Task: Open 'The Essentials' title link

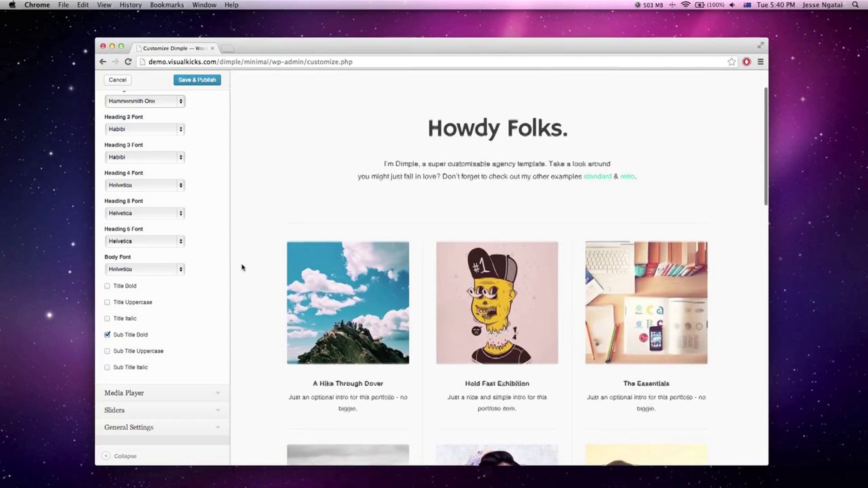Action: pos(646,384)
